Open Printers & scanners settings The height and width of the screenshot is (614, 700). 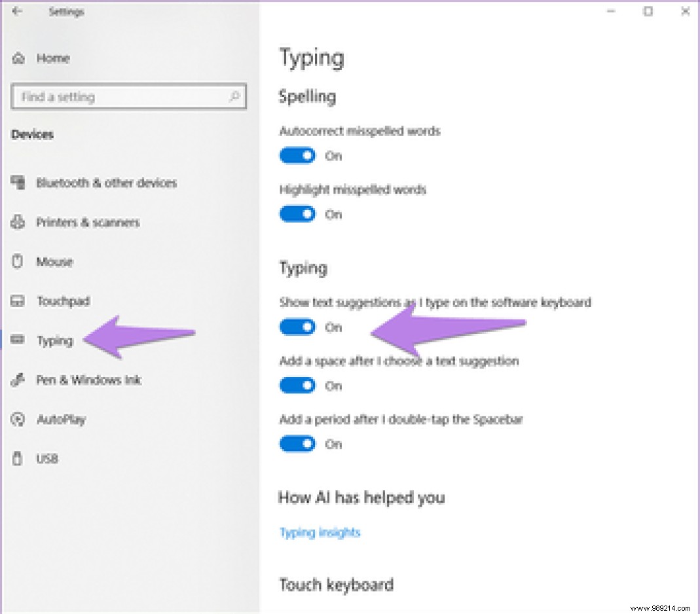tap(17, 222)
